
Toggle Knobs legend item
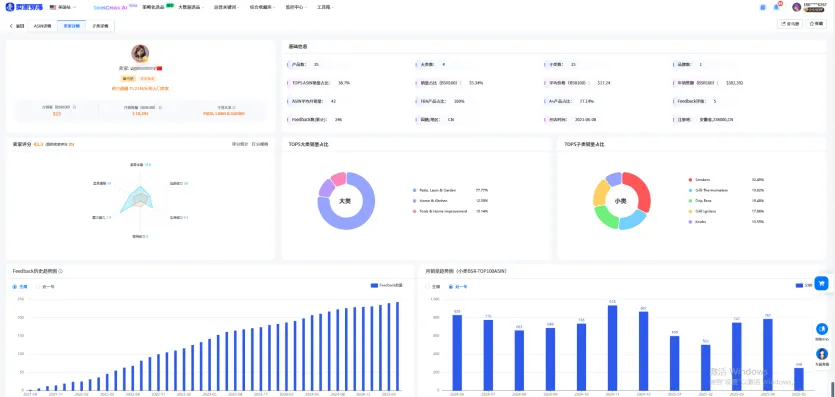point(698,221)
